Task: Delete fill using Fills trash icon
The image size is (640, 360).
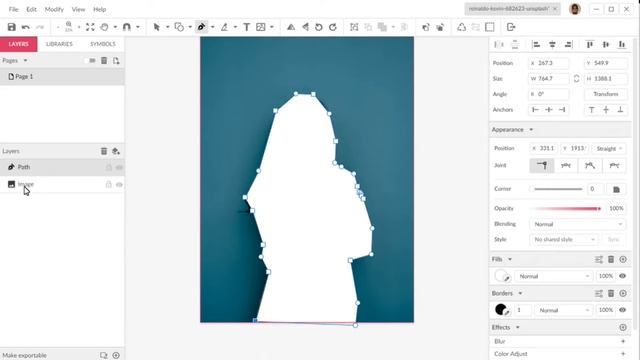Action: pyautogui.click(x=611, y=259)
